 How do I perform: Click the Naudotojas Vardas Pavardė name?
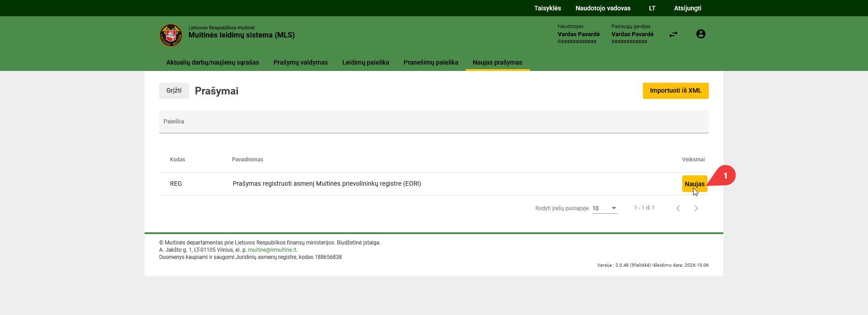(x=579, y=34)
